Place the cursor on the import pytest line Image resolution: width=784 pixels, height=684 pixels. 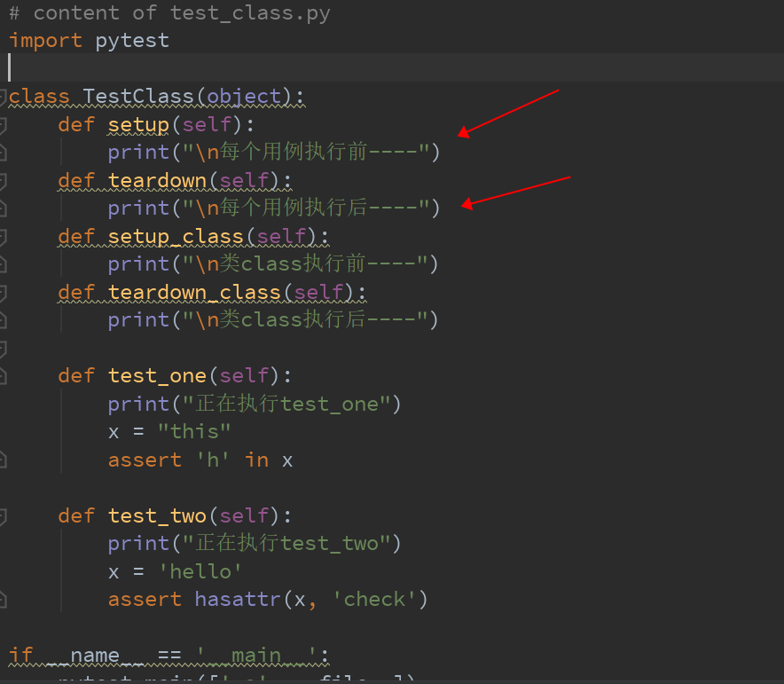89,40
